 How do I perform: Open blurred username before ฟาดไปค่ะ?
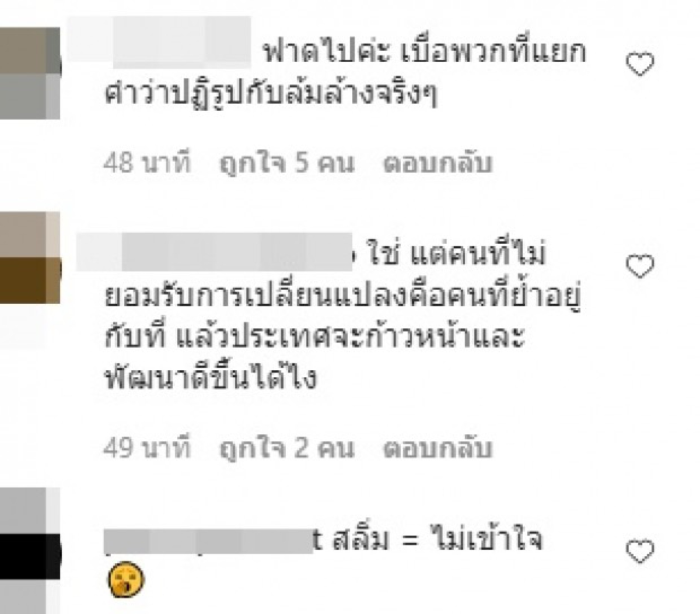159,41
